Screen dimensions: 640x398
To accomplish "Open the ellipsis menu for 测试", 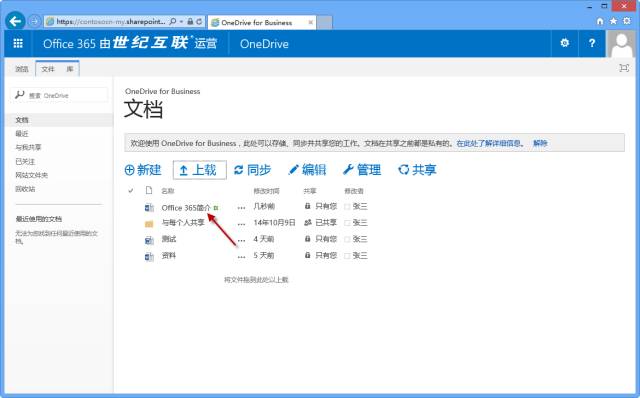I will pyautogui.click(x=241, y=240).
